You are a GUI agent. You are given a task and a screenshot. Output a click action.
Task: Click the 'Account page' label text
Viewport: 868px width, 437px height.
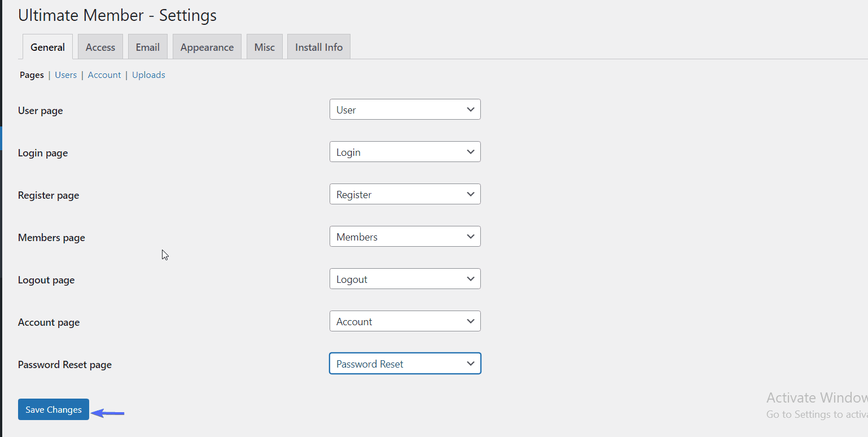pyautogui.click(x=49, y=322)
